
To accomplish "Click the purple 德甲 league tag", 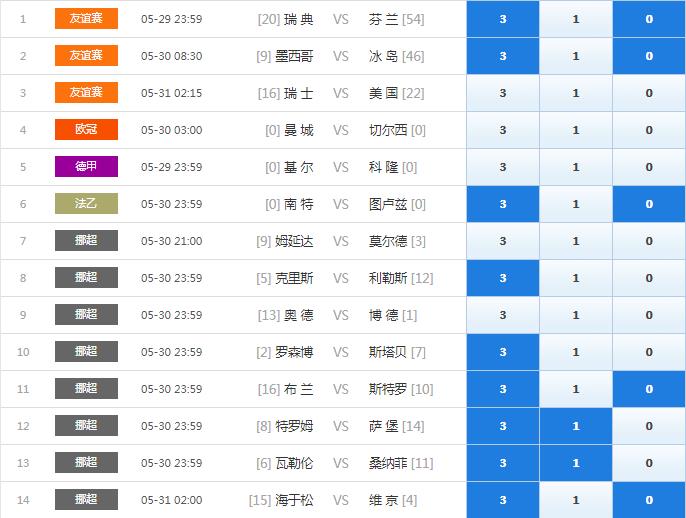I will pyautogui.click(x=86, y=167).
